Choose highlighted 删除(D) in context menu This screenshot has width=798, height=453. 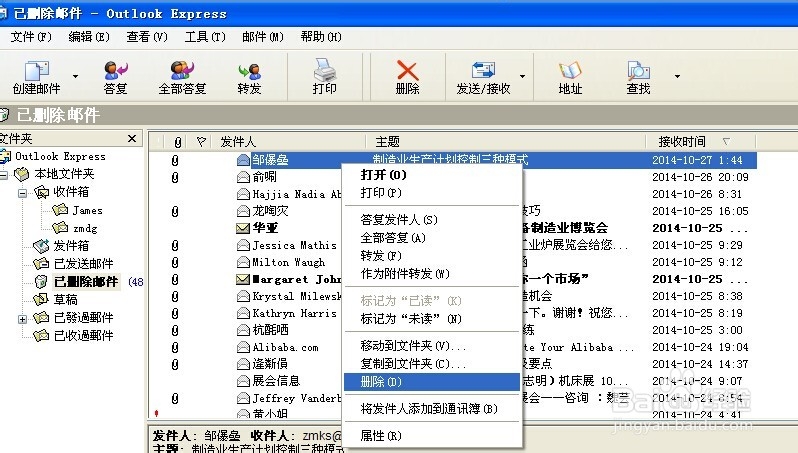[432, 382]
